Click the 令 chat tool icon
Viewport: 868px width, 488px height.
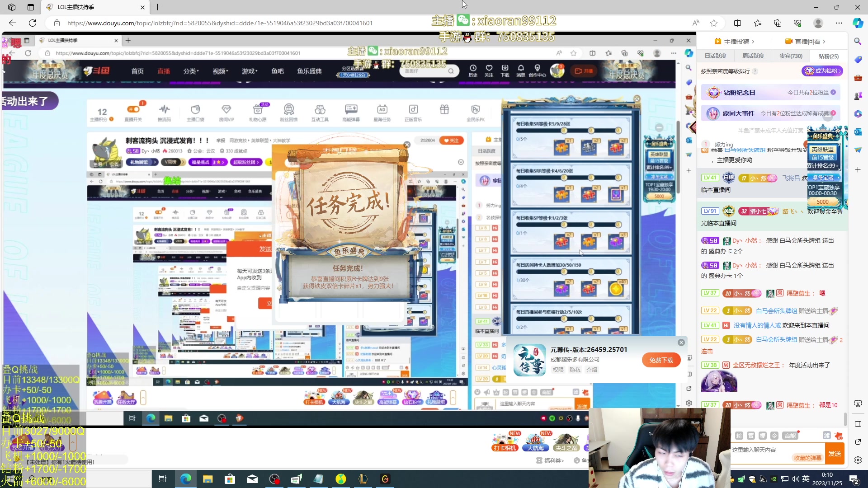(x=774, y=436)
